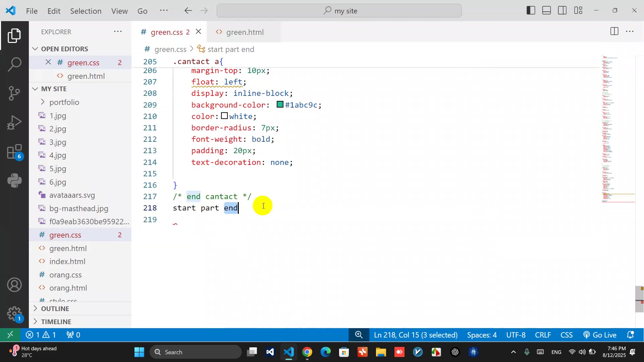
Task: Toggle the bottom Panel layout button
Action: pos(546,10)
